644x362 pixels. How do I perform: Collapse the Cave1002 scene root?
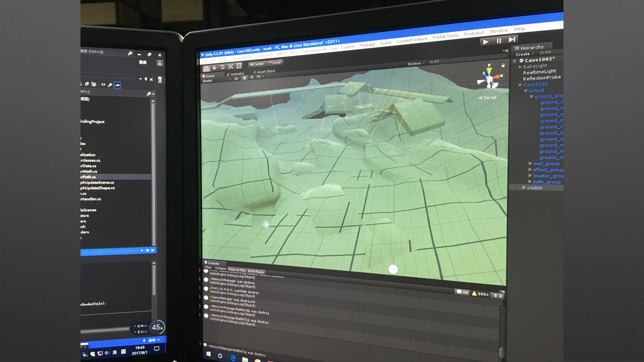point(515,61)
